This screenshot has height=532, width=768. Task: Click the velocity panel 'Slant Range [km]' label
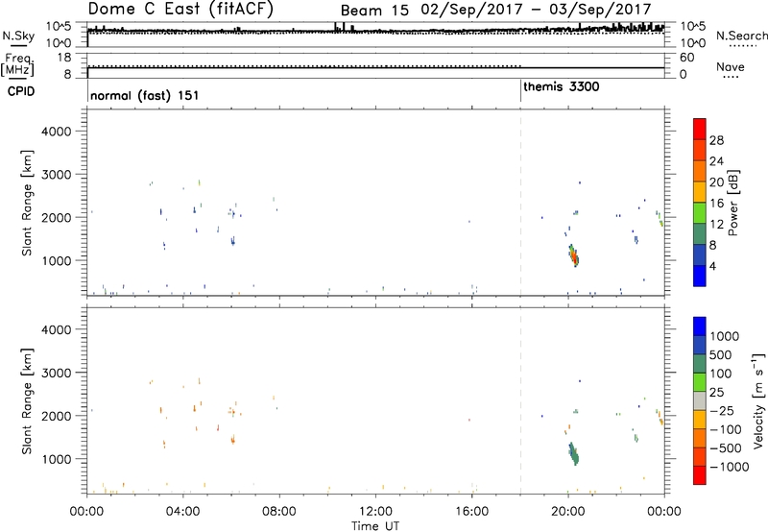pos(27,400)
